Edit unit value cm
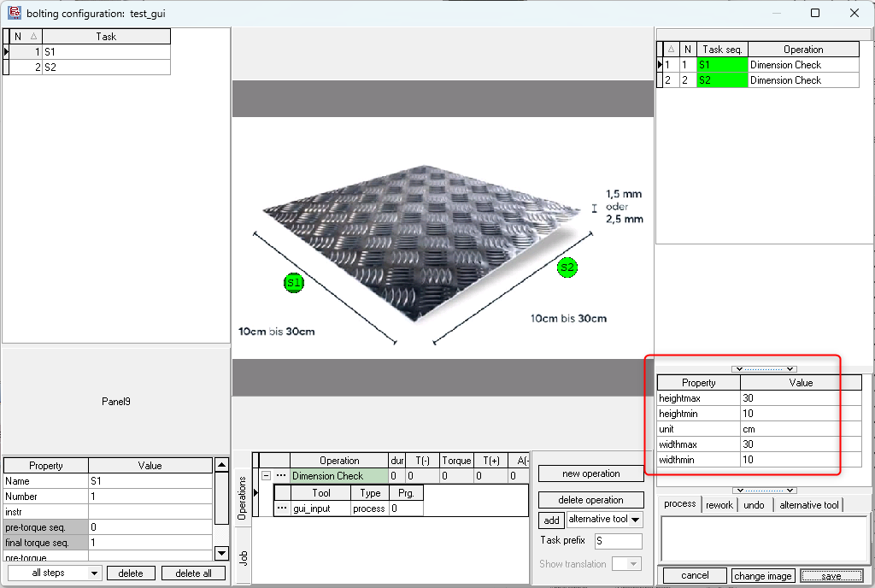The image size is (875, 588). 801,429
